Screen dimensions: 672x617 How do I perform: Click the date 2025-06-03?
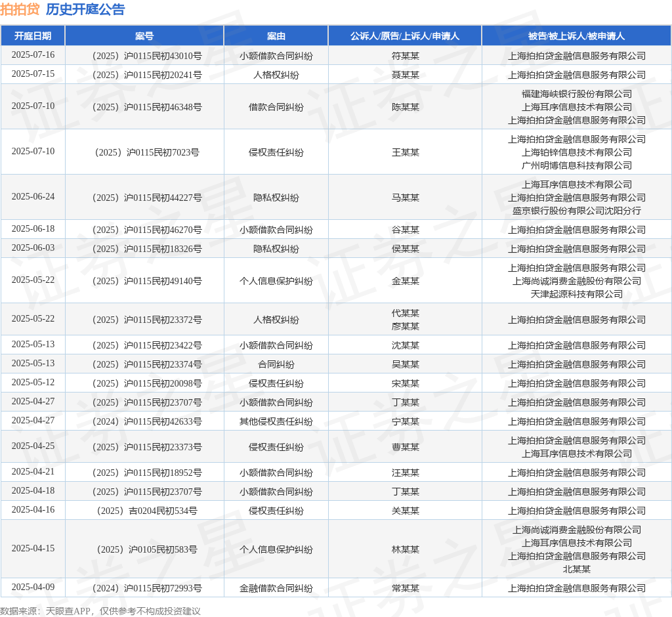[33, 247]
